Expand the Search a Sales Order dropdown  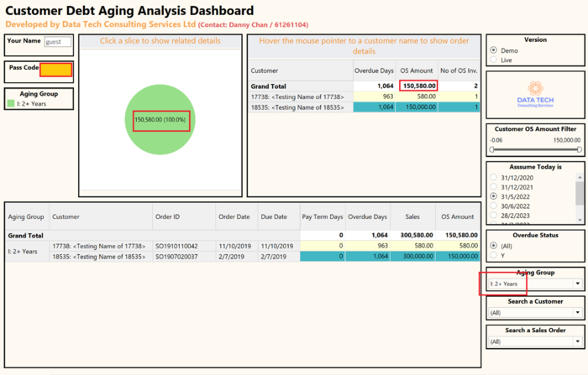pyautogui.click(x=578, y=341)
